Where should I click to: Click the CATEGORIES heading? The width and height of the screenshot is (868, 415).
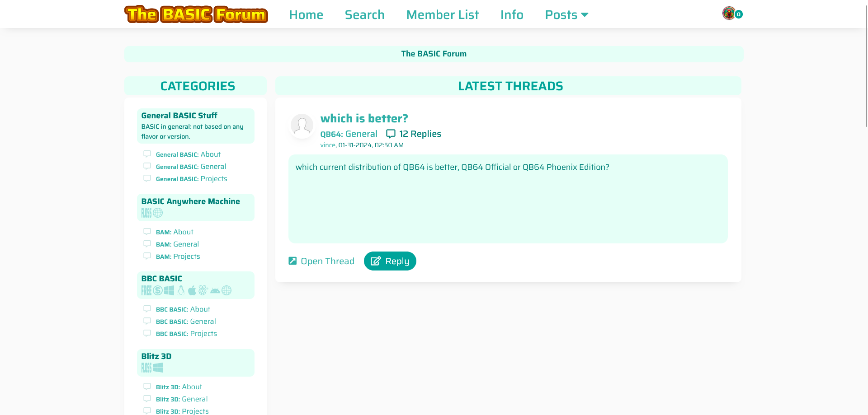pyautogui.click(x=198, y=86)
